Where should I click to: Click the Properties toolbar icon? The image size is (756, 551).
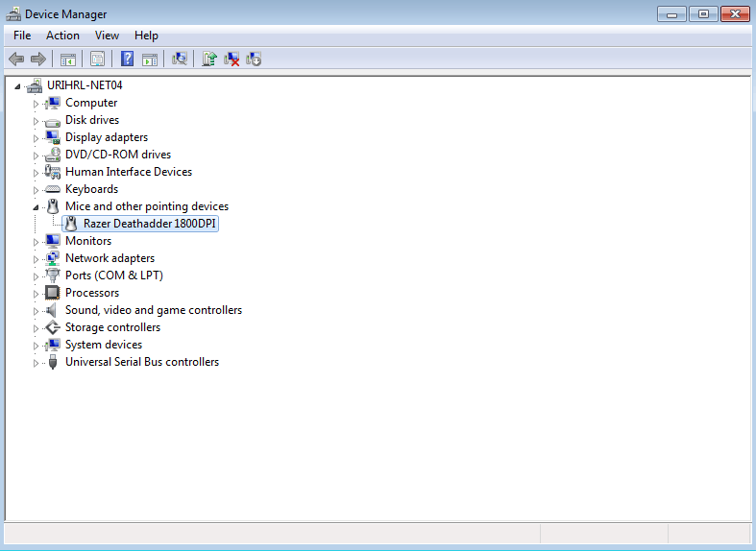click(97, 60)
